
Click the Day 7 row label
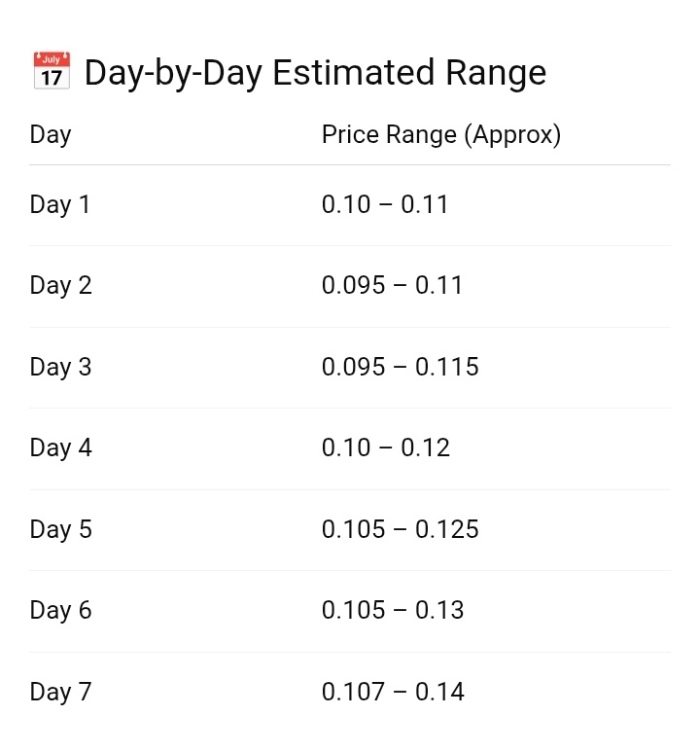point(60,692)
